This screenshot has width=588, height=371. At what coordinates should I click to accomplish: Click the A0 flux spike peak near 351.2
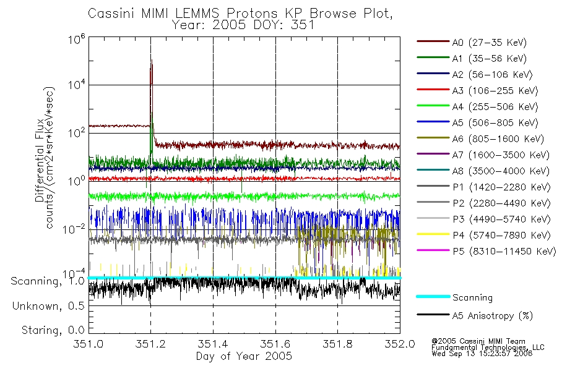coord(152,61)
